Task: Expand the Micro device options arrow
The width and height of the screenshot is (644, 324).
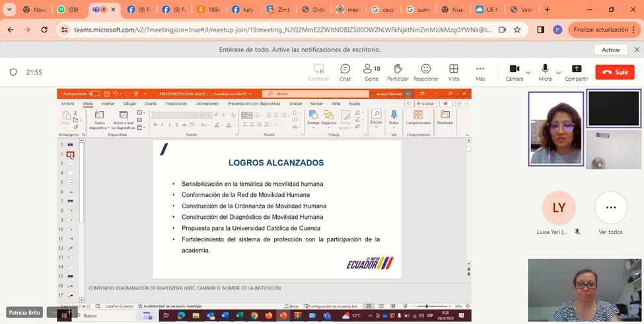Action: [x=559, y=73]
